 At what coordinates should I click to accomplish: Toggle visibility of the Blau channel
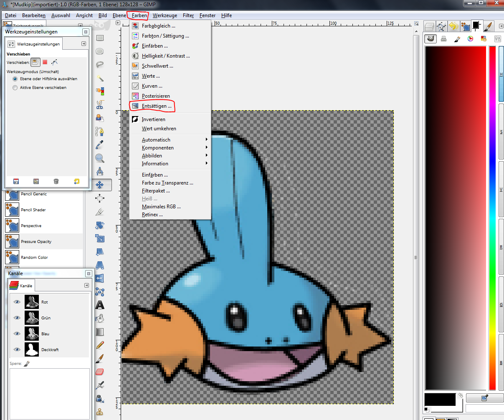click(x=17, y=334)
